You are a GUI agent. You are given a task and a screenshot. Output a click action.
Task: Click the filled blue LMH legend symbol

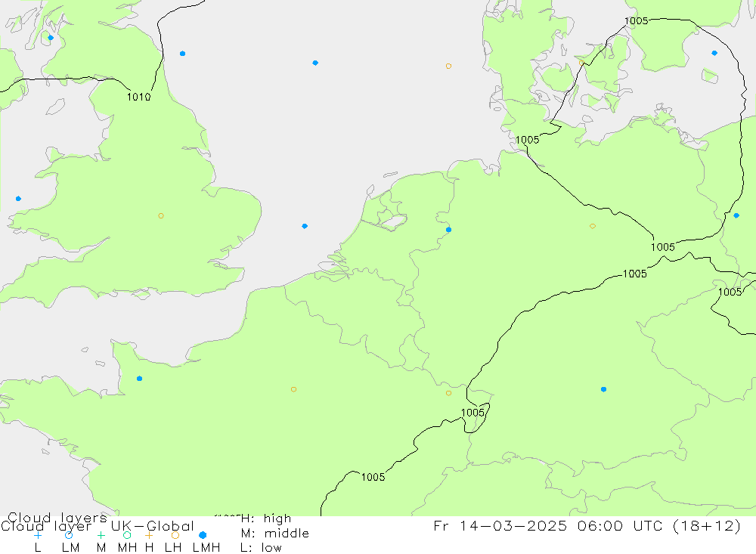pyautogui.click(x=203, y=535)
